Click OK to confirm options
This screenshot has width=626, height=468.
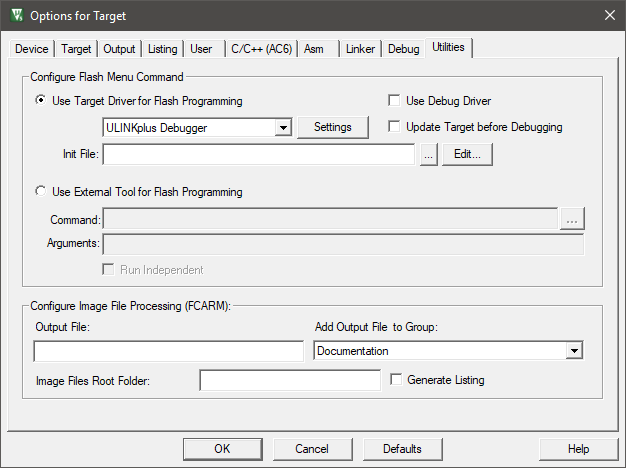click(223, 449)
